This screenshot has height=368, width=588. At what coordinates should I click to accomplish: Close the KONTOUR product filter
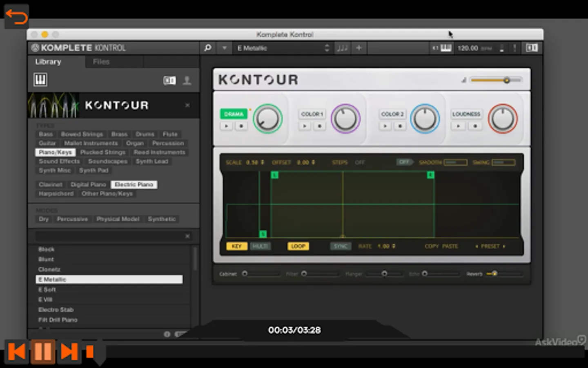pyautogui.click(x=187, y=105)
